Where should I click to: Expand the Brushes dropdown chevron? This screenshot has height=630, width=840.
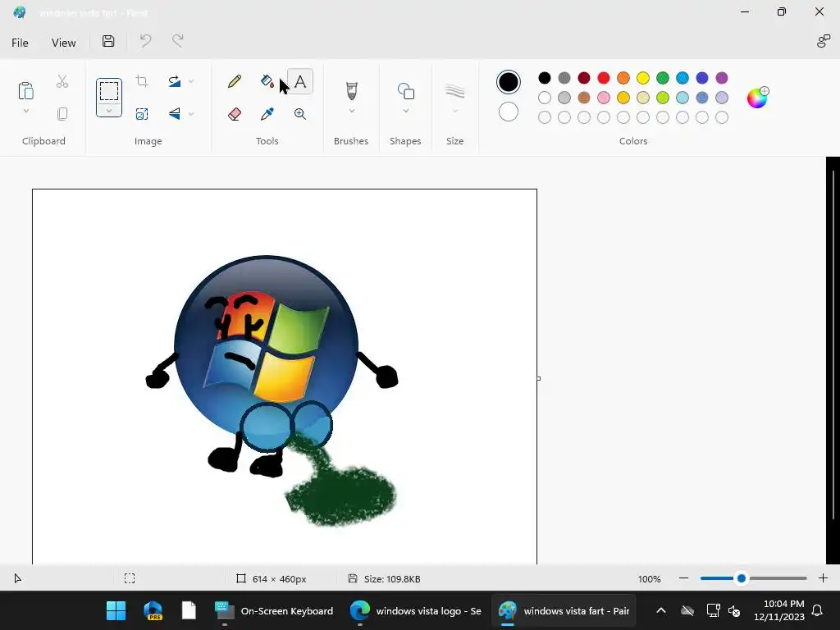tap(352, 111)
